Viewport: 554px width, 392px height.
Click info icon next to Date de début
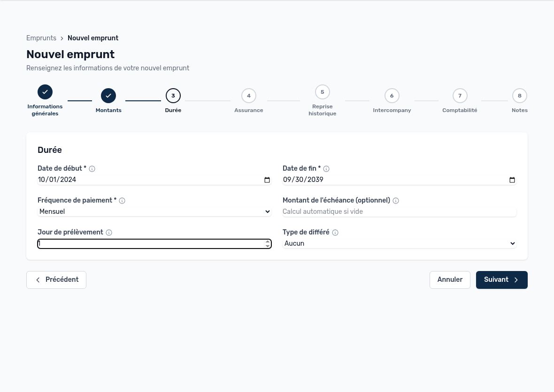point(92,169)
